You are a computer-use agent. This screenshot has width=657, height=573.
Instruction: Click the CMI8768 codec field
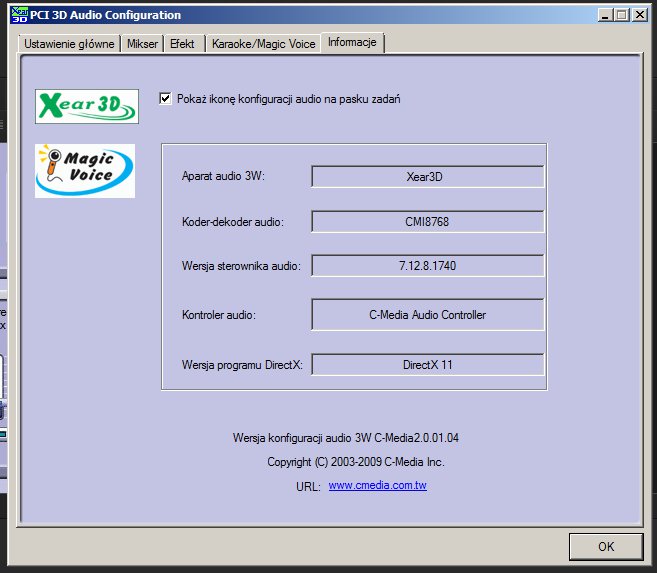click(427, 222)
